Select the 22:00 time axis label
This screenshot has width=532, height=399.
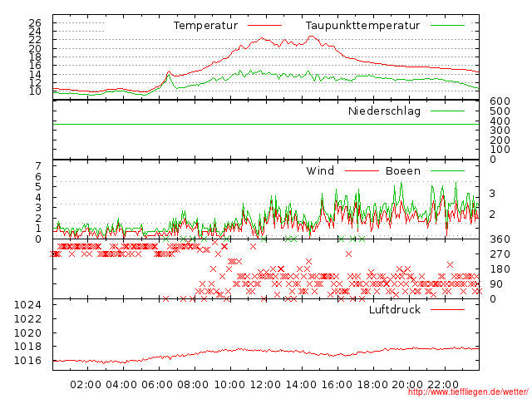(443, 385)
